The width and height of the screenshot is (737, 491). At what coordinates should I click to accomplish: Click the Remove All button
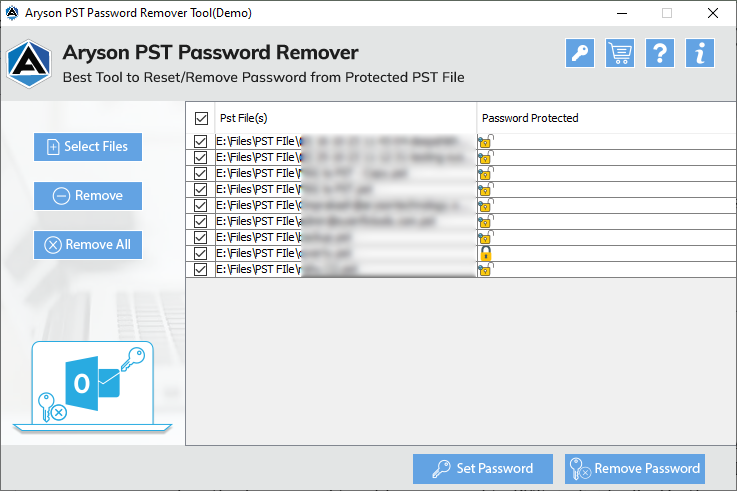(88, 245)
